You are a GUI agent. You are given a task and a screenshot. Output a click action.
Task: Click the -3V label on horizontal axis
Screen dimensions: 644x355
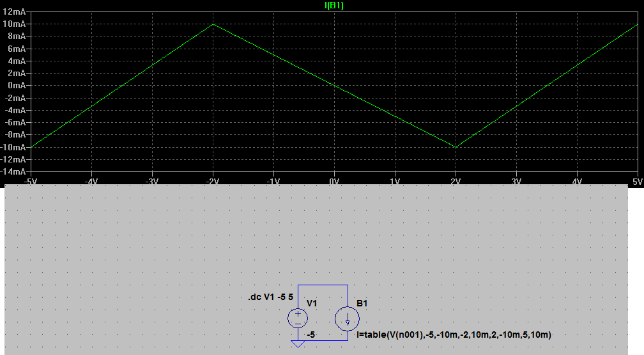pyautogui.click(x=152, y=182)
